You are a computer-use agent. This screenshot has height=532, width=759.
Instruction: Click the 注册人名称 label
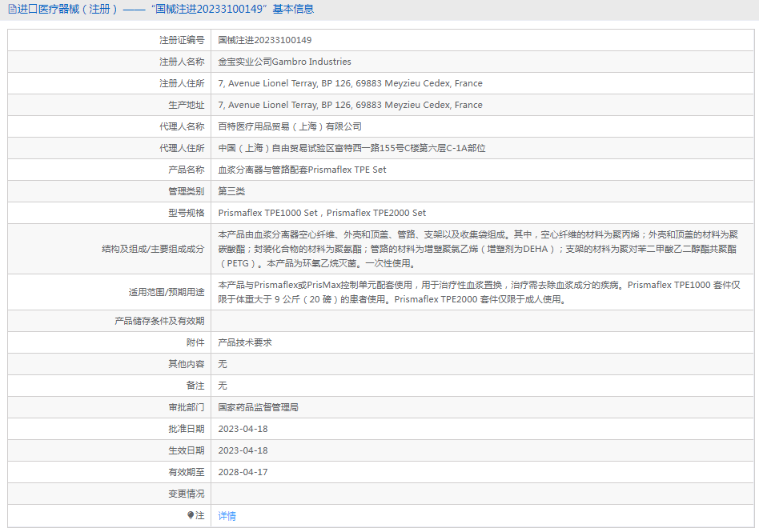[x=182, y=62]
